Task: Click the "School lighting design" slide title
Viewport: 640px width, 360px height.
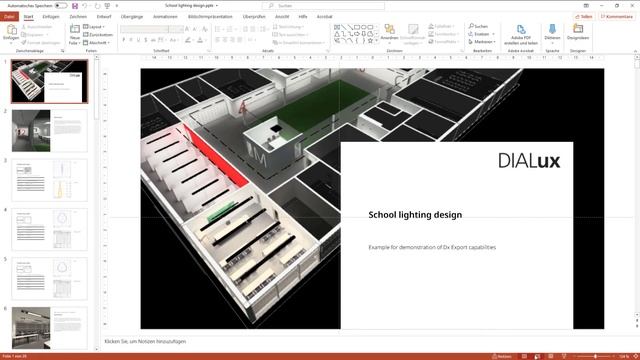Action: 415,215
